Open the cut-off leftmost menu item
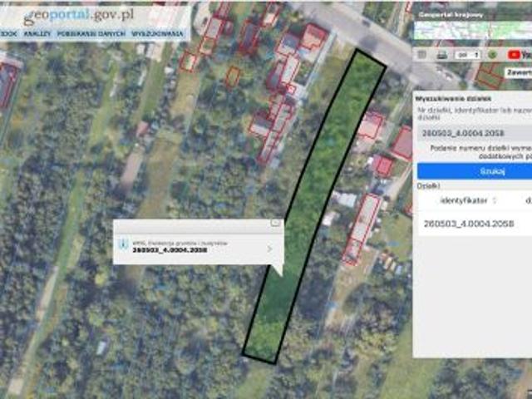This screenshot has width=532, height=399. click(8, 34)
